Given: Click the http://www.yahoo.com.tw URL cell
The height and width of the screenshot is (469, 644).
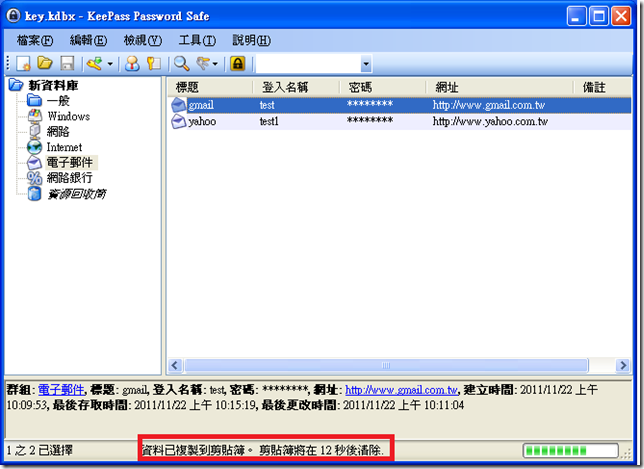Looking at the screenshot, I should 490,122.
